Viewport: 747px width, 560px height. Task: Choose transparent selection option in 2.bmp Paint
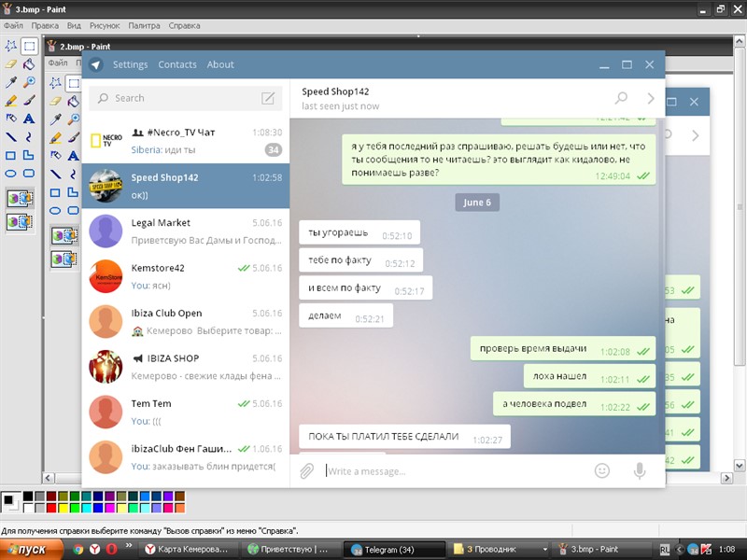click(x=64, y=259)
